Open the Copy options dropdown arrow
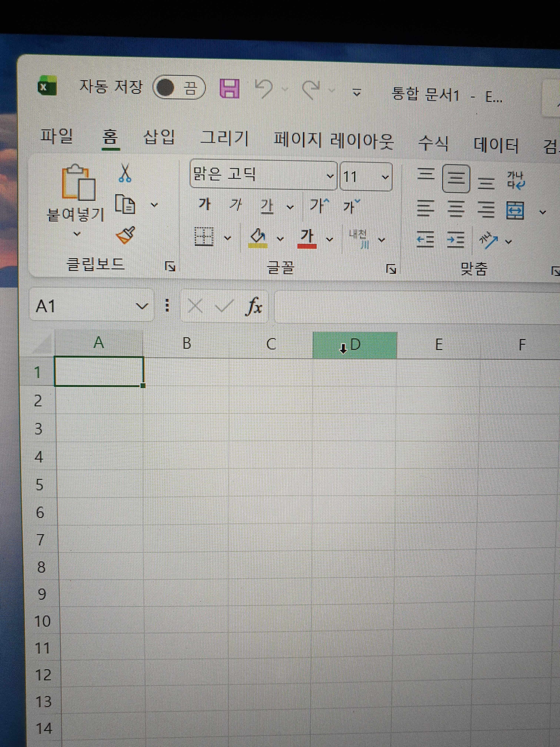This screenshot has height=747, width=560. 154,205
